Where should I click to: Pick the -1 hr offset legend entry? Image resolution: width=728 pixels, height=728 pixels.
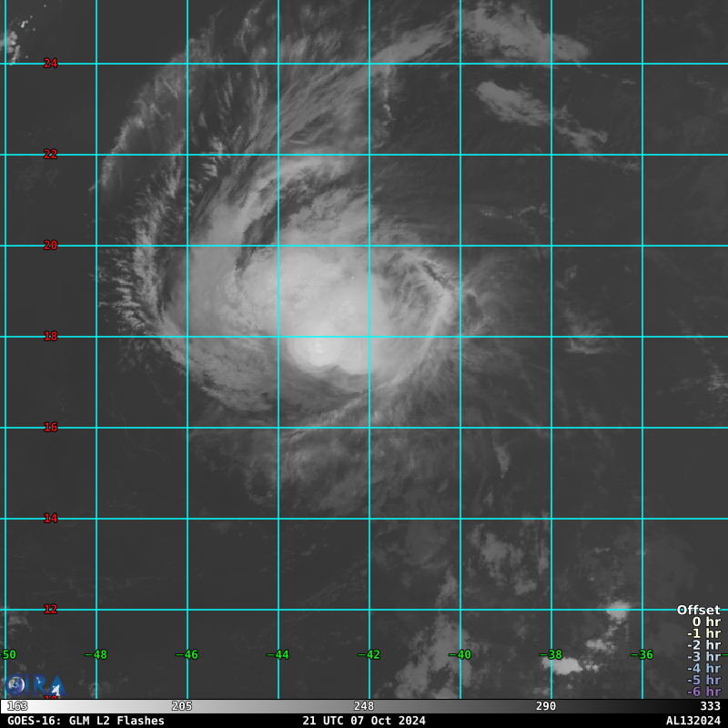[704, 633]
